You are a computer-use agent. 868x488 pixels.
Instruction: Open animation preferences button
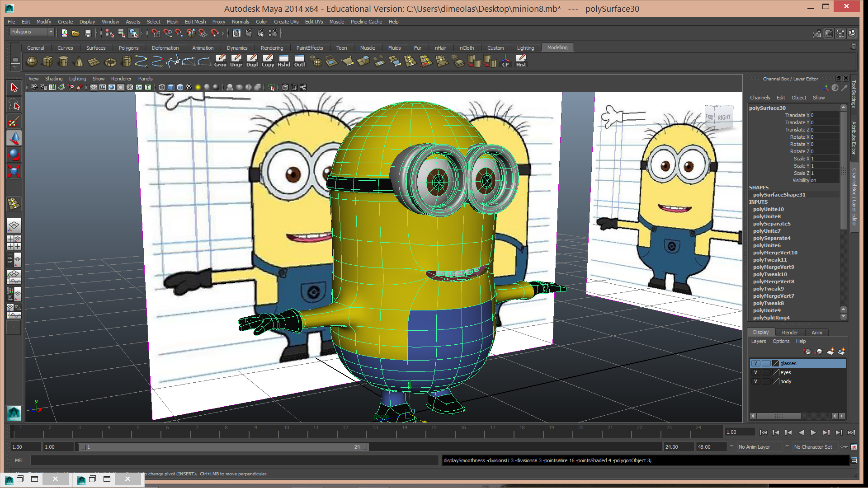coord(854,447)
